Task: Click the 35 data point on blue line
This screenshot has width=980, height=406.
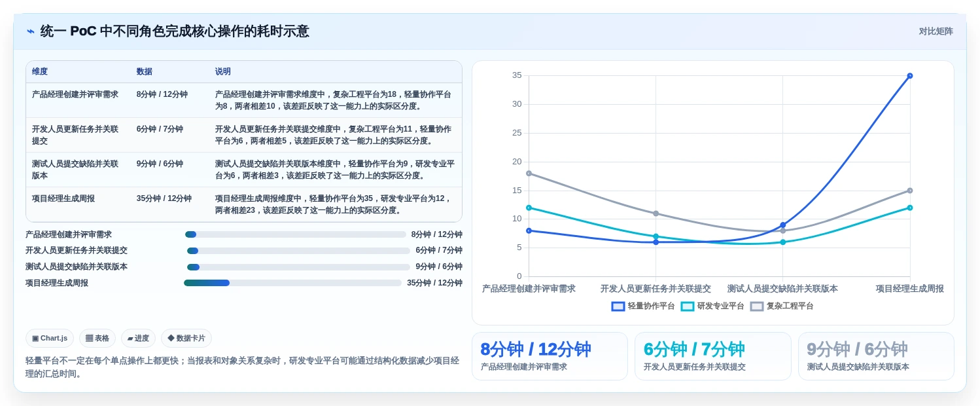Action: tap(910, 76)
